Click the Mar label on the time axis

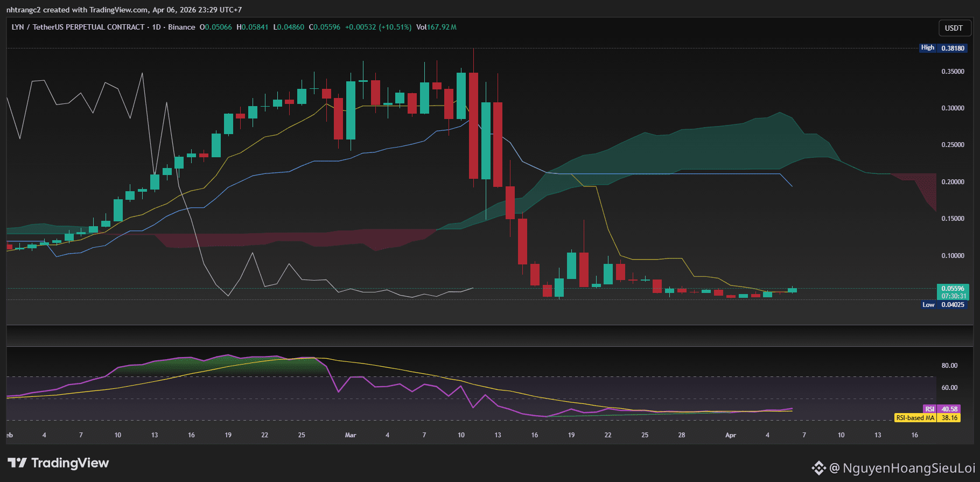click(351, 435)
